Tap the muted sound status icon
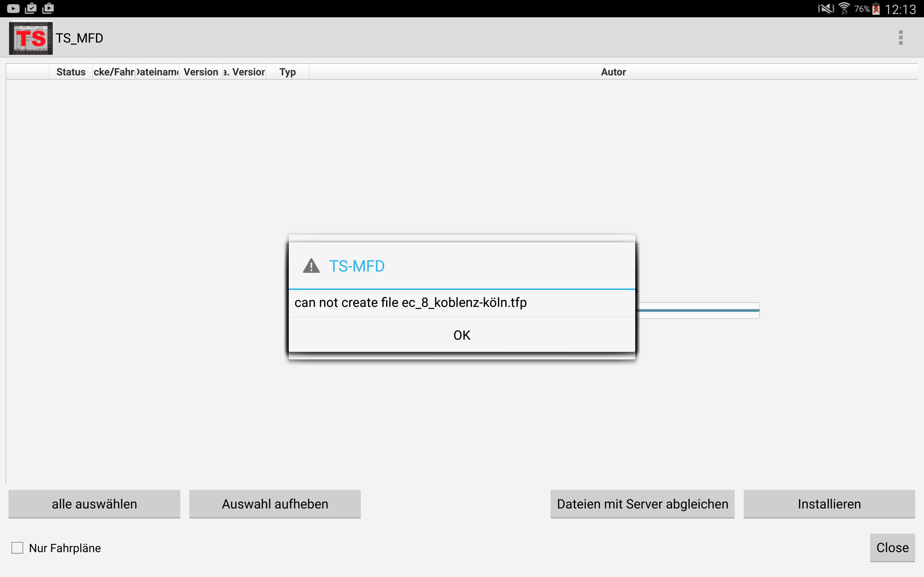 tap(826, 8)
